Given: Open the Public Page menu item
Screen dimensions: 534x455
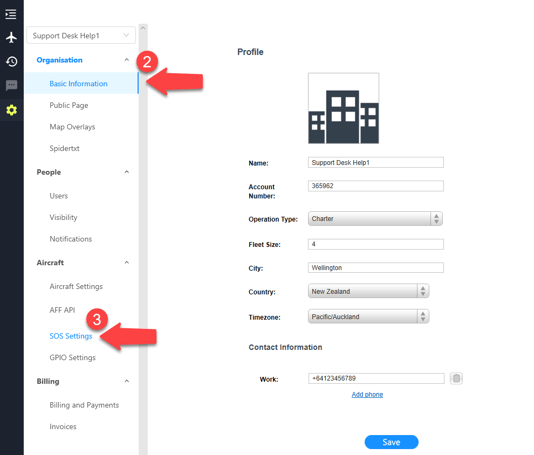Looking at the screenshot, I should [x=69, y=105].
